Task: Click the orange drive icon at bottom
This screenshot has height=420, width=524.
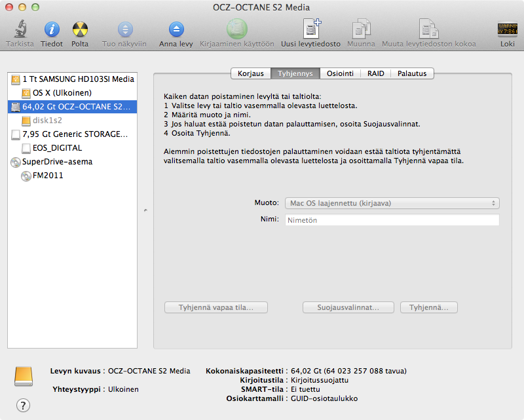Action: point(24,377)
